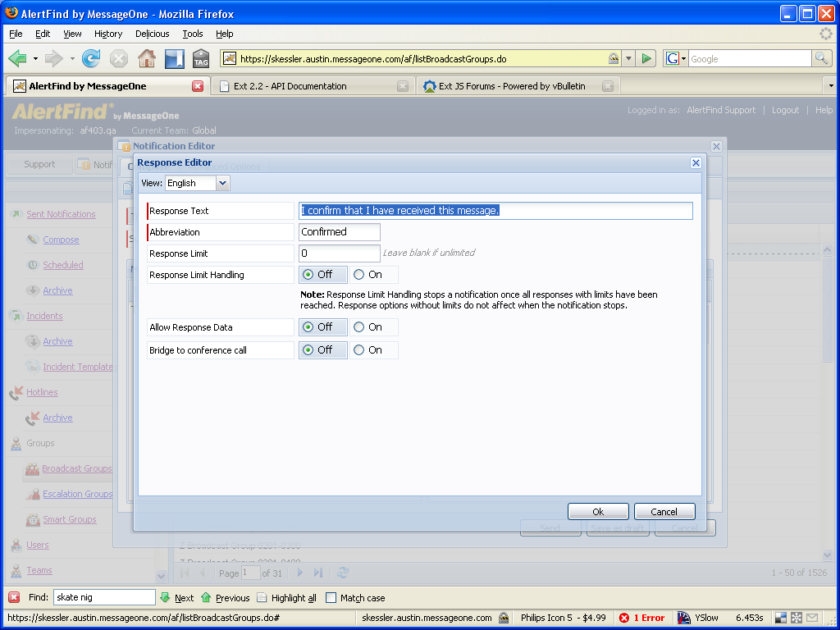This screenshot has width=840, height=630.
Task: Toggle the Match case checkbox
Action: tap(331, 597)
